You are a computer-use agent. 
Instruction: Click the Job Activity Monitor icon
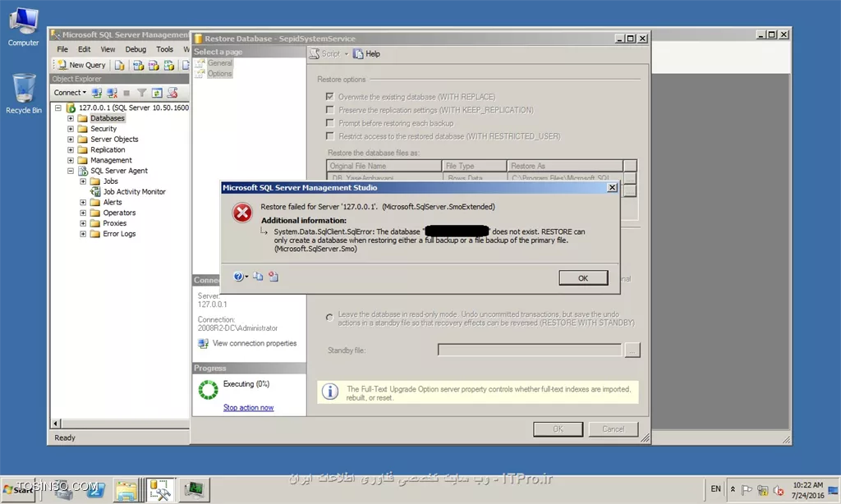(x=95, y=192)
